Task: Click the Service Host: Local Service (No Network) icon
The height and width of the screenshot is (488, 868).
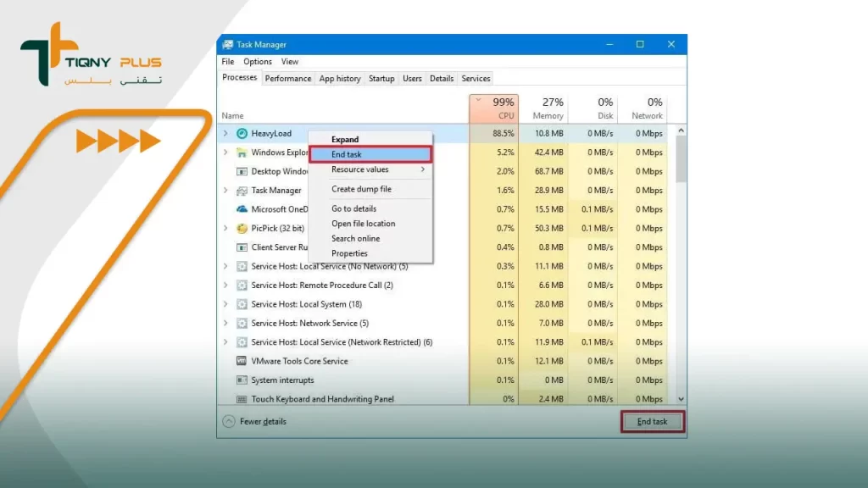Action: point(242,266)
